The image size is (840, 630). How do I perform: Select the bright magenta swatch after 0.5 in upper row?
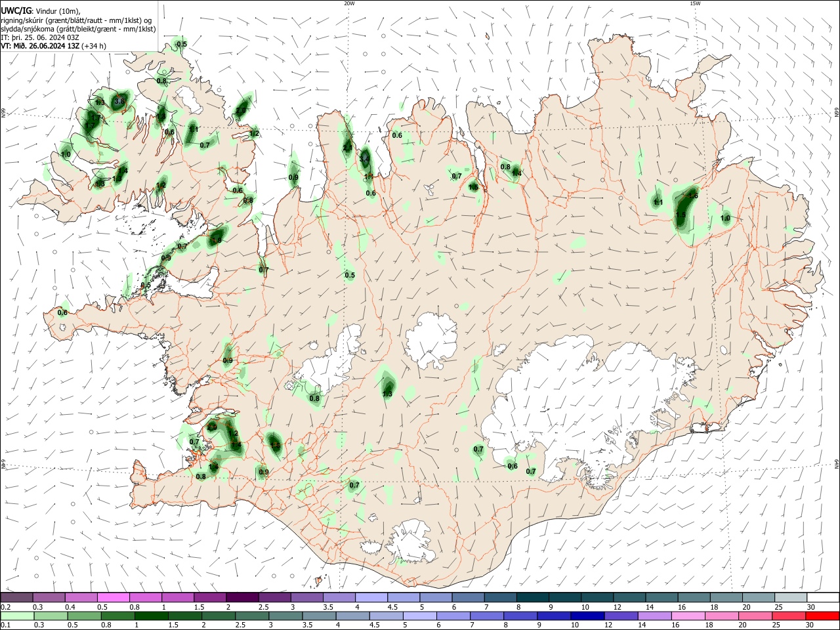[x=113, y=597]
